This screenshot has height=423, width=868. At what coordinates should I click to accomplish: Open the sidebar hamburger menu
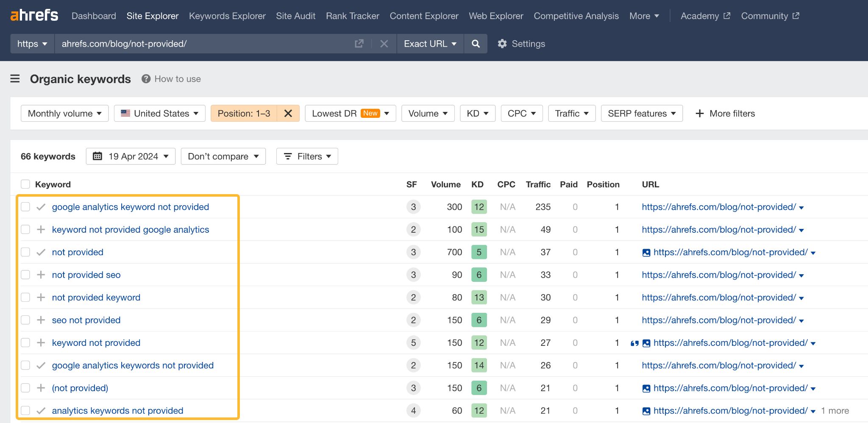click(15, 79)
